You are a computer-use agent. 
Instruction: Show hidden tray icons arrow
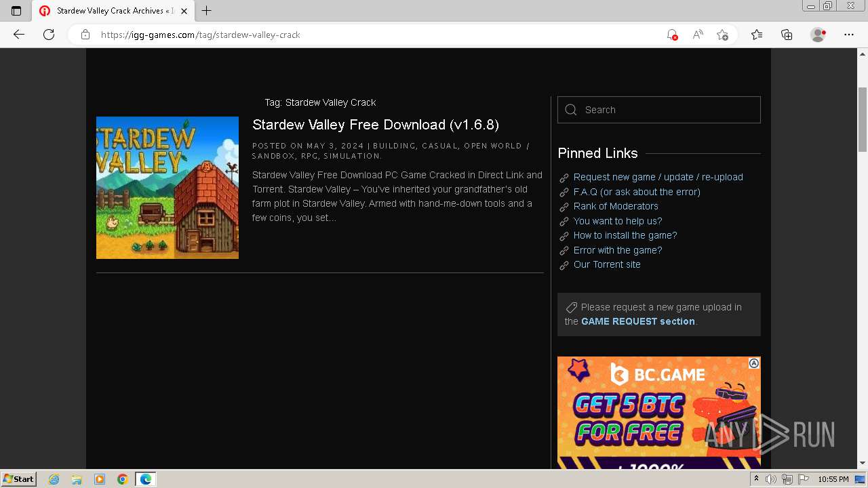[757, 479]
